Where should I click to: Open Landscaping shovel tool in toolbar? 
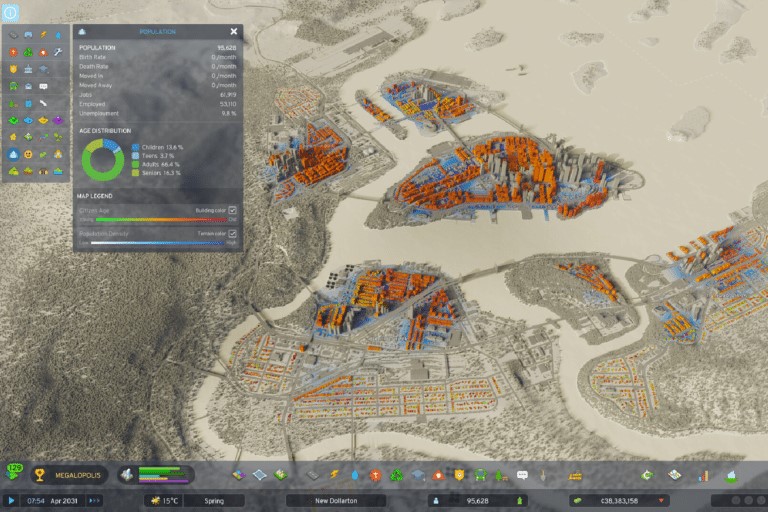tap(543, 475)
